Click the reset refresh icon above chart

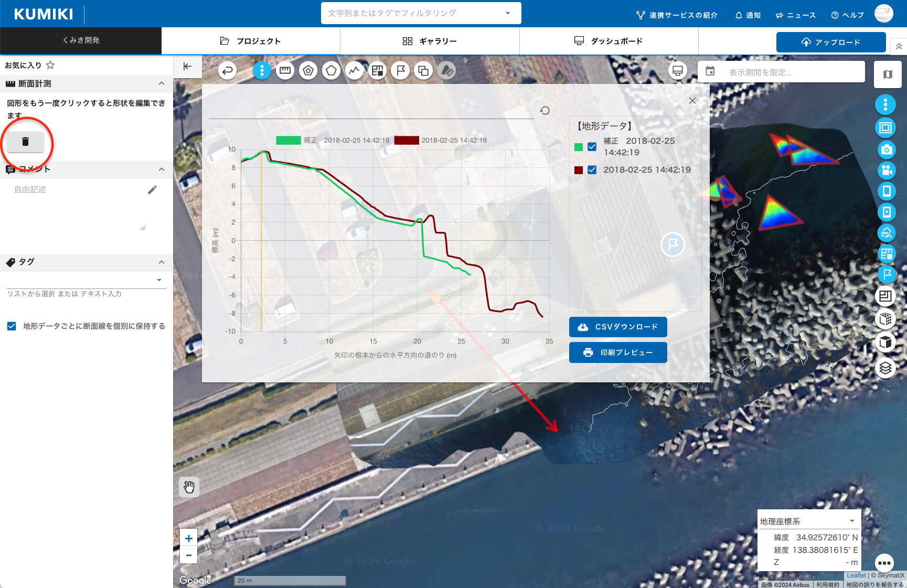pyautogui.click(x=545, y=111)
